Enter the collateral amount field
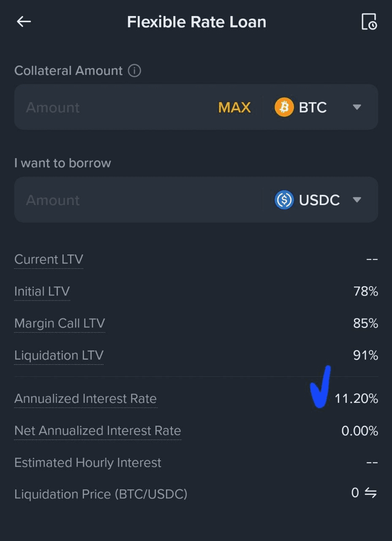Viewport: 392px width, 541px height. [114, 107]
